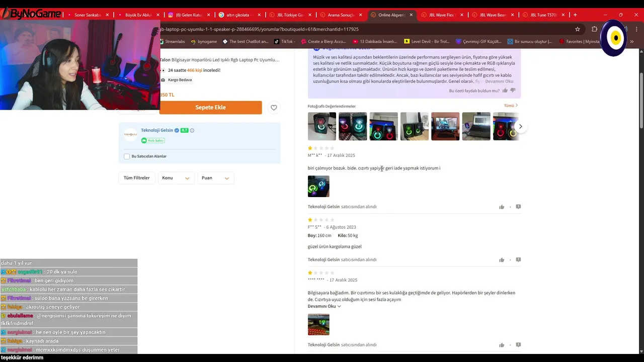
Task: Expand the summary with Devamını Oku
Action: (x=499, y=81)
